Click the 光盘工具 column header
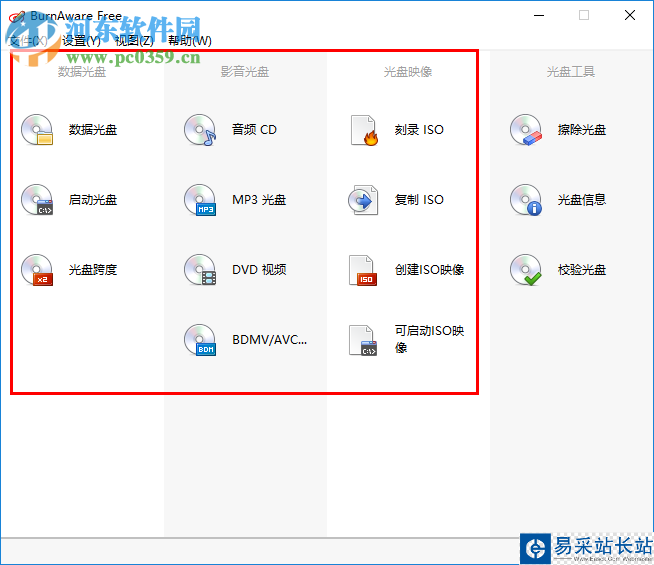The width and height of the screenshot is (654, 565). 571,72
